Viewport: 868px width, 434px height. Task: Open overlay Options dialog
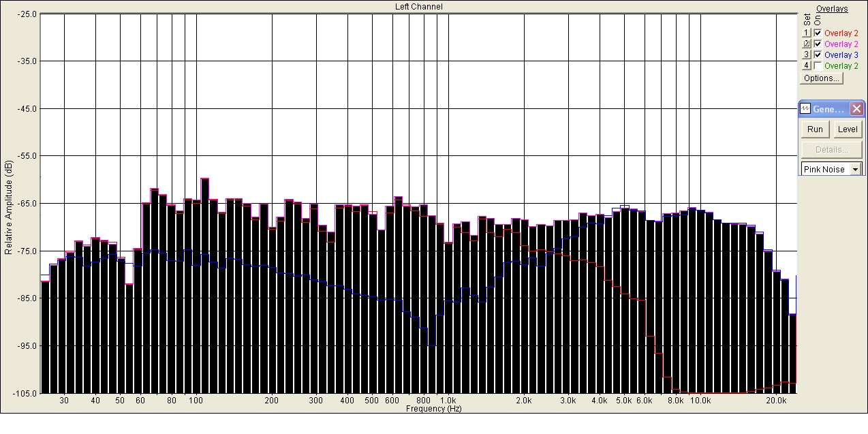822,78
